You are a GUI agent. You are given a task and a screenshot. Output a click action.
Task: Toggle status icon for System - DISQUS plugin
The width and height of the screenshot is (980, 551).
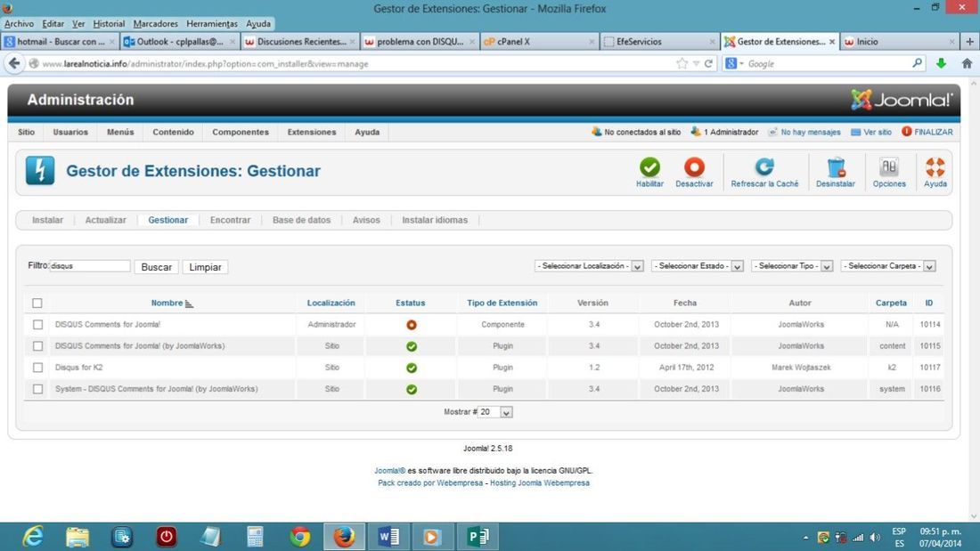(x=412, y=389)
